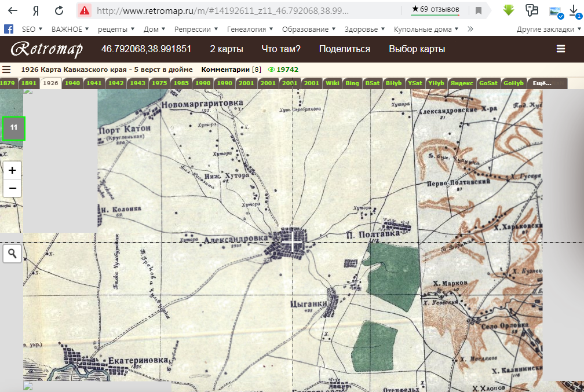This screenshot has height=392, width=584.
Task: Switch to the 1940 map tab
Action: [72, 83]
